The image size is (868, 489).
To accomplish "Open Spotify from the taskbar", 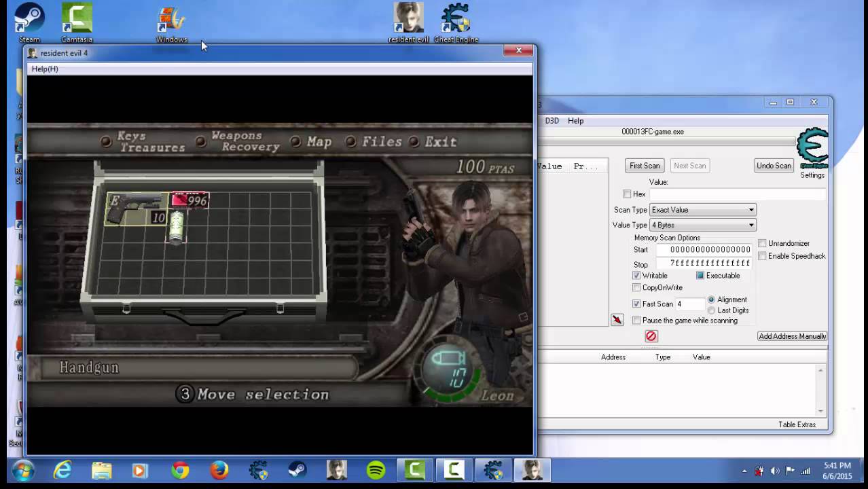I will coord(376,470).
